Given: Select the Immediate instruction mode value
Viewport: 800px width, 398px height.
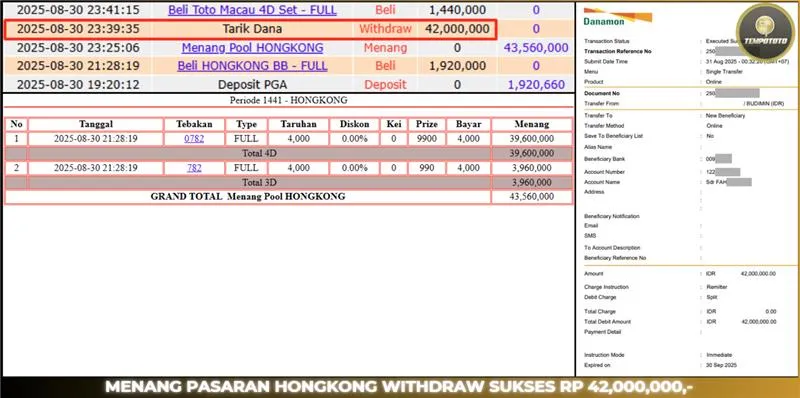Looking at the screenshot, I should (719, 355).
